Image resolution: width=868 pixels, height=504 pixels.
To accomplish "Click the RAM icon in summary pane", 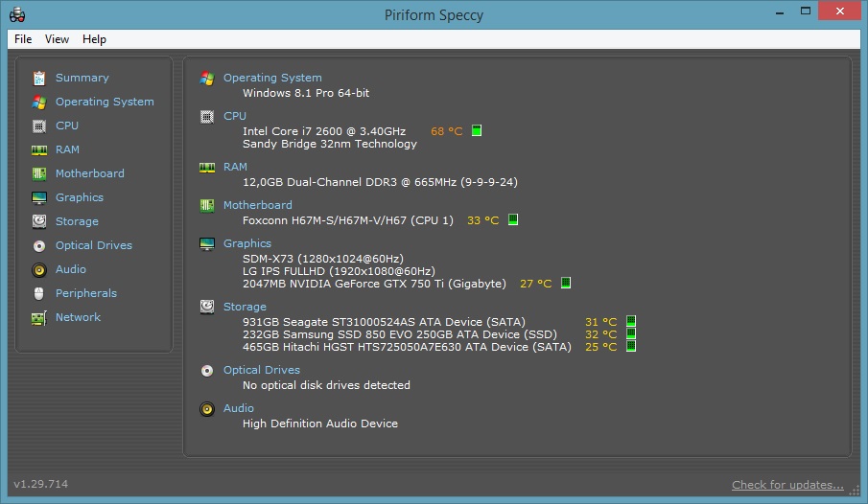I will (x=207, y=167).
